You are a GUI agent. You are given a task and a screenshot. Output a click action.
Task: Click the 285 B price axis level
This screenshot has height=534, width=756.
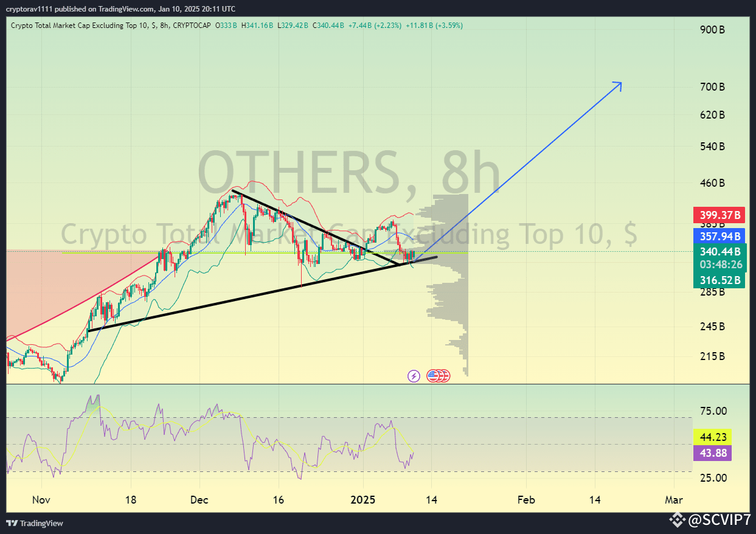712,292
